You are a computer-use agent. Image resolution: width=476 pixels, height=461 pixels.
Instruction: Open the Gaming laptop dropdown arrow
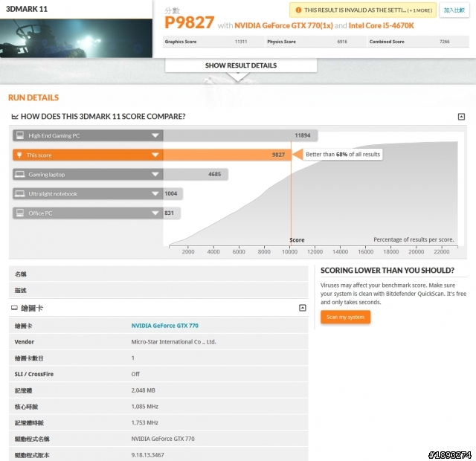[155, 174]
